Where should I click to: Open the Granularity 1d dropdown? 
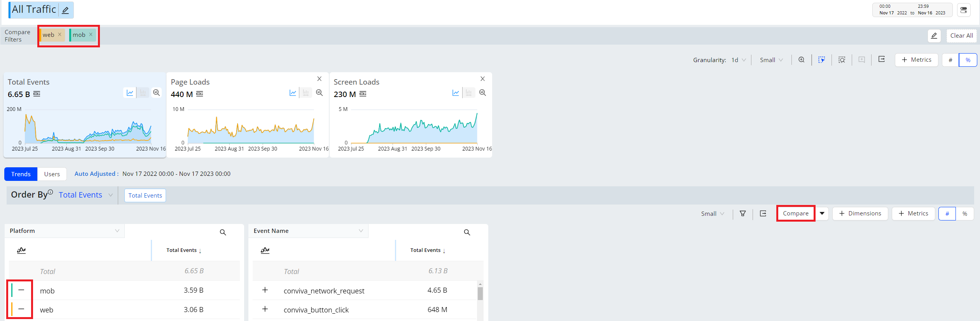[738, 60]
